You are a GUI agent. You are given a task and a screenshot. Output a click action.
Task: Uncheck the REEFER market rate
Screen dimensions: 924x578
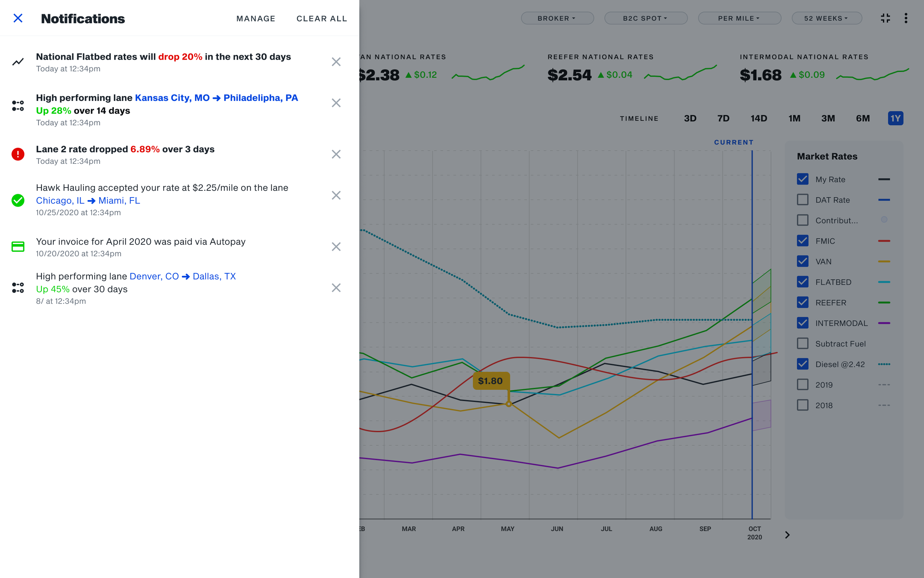point(803,302)
